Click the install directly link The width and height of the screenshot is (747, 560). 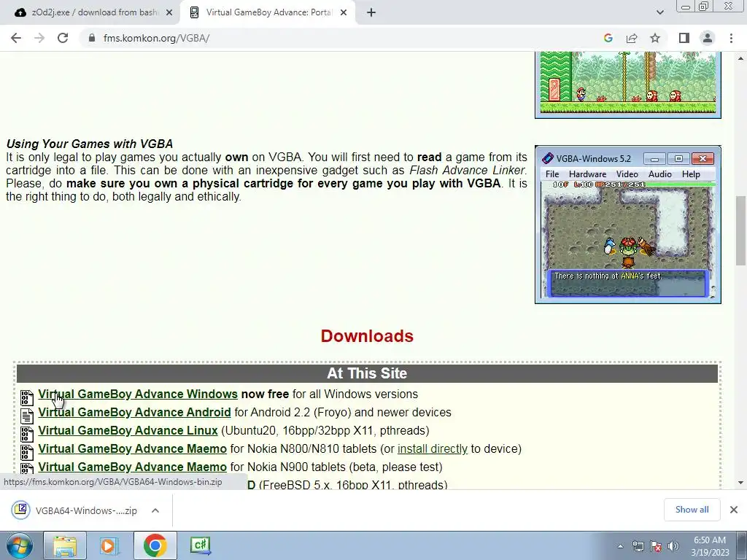tap(432, 448)
